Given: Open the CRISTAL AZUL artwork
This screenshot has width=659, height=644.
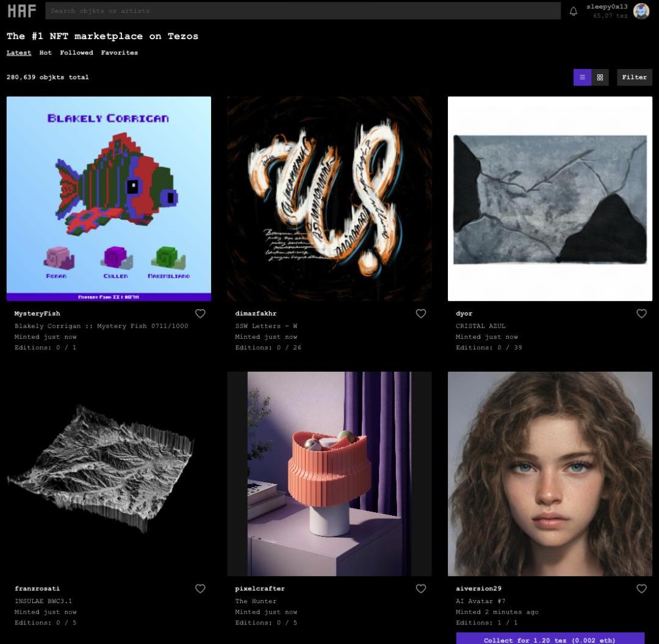Looking at the screenshot, I should 550,199.
